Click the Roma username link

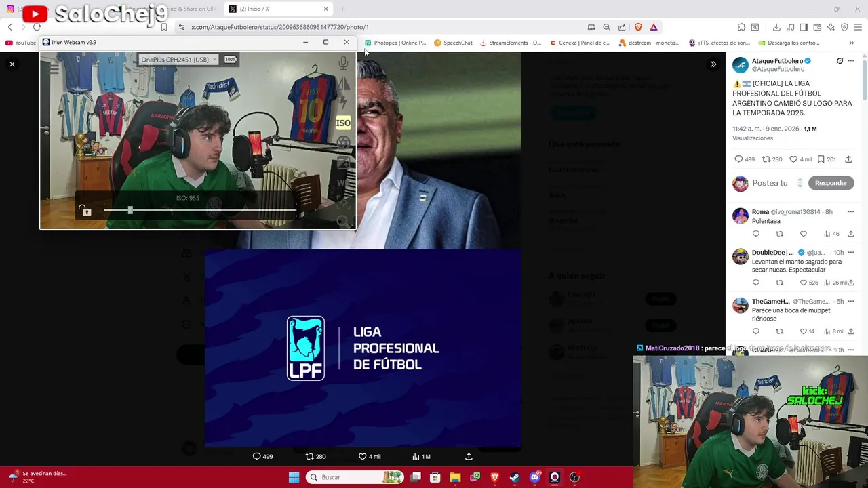pos(760,212)
